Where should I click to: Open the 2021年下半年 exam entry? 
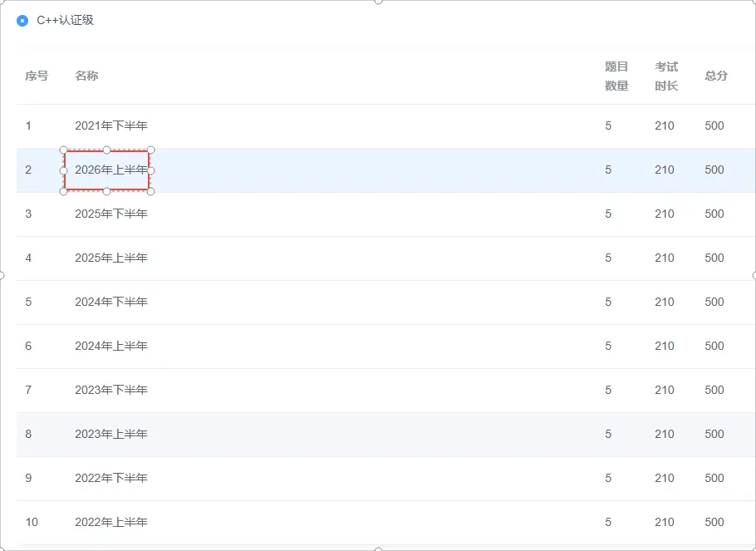click(x=110, y=126)
